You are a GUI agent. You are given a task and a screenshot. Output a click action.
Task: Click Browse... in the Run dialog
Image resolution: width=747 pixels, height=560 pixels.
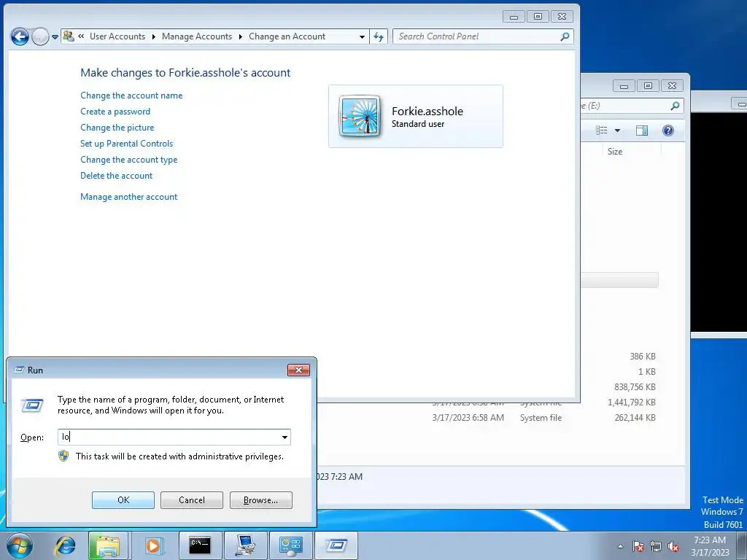click(x=260, y=500)
